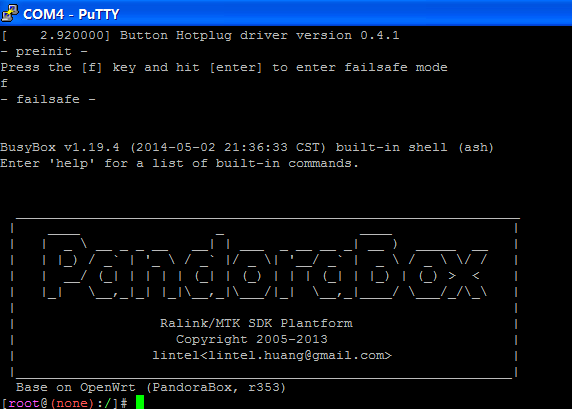Click the PandoraBox ASCII art logo

pos(264,267)
